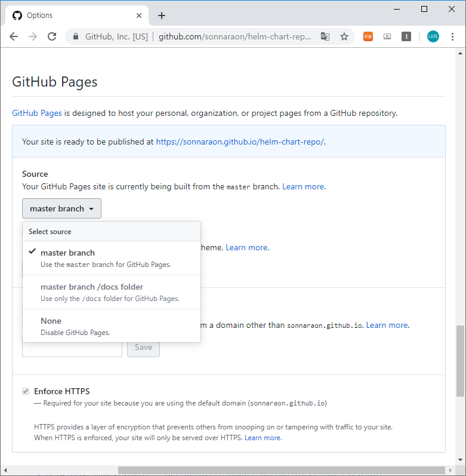This screenshot has width=466, height=476.
Task: Click the horizontal scrollbar left arrow
Action: [5, 470]
